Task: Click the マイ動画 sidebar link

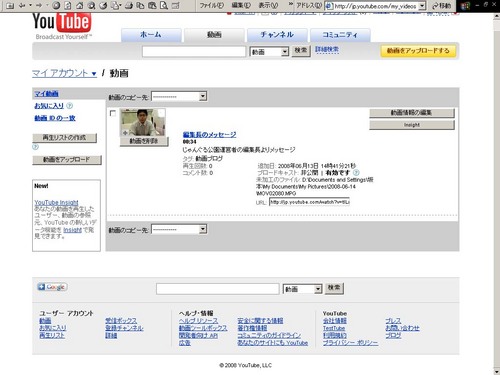Action: (x=46, y=94)
